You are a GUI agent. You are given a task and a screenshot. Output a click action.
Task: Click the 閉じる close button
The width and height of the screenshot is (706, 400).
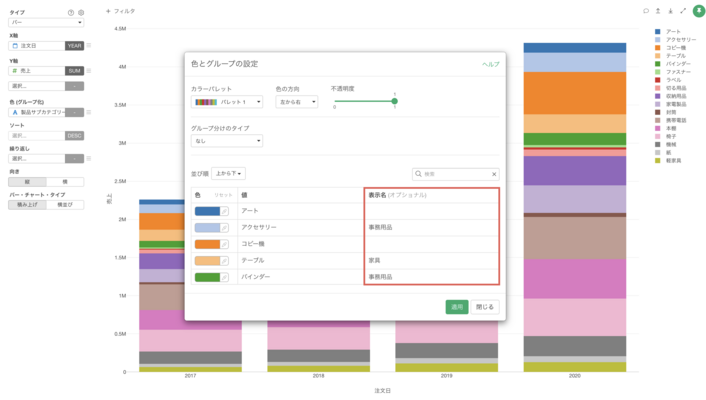coord(485,307)
